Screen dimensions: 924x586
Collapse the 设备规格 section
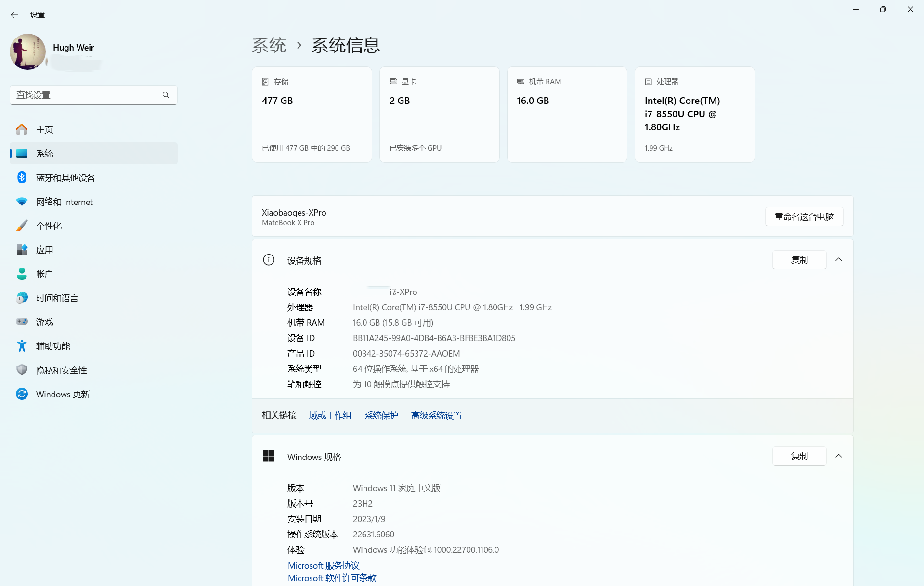(839, 260)
